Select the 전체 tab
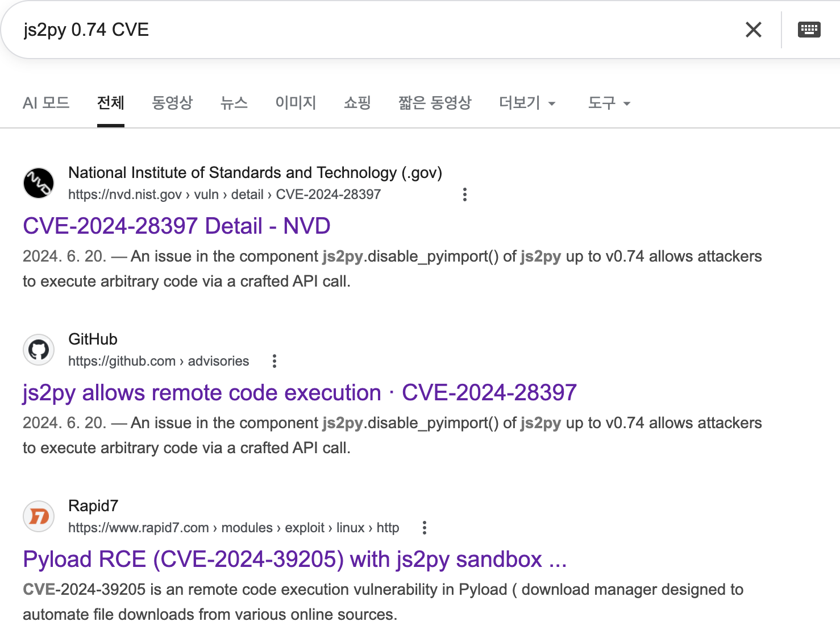 coord(111,103)
